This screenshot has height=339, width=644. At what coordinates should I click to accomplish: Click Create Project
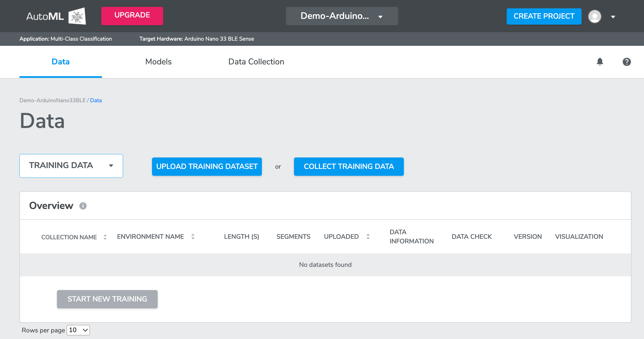pyautogui.click(x=544, y=16)
